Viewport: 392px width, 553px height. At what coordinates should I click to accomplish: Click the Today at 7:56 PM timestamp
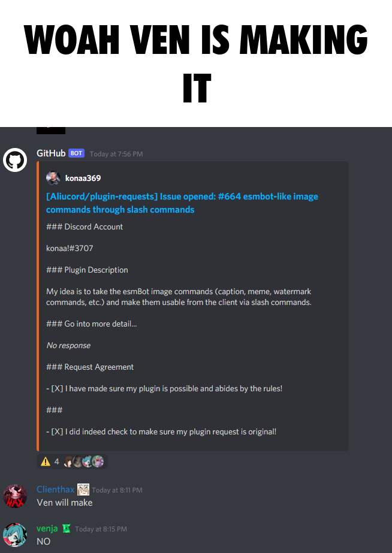116,154
